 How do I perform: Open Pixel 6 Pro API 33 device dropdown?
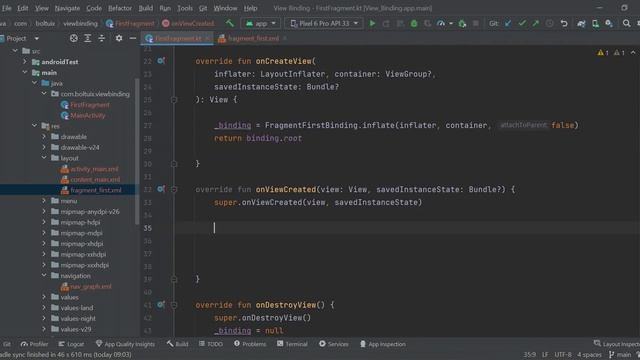tap(324, 24)
